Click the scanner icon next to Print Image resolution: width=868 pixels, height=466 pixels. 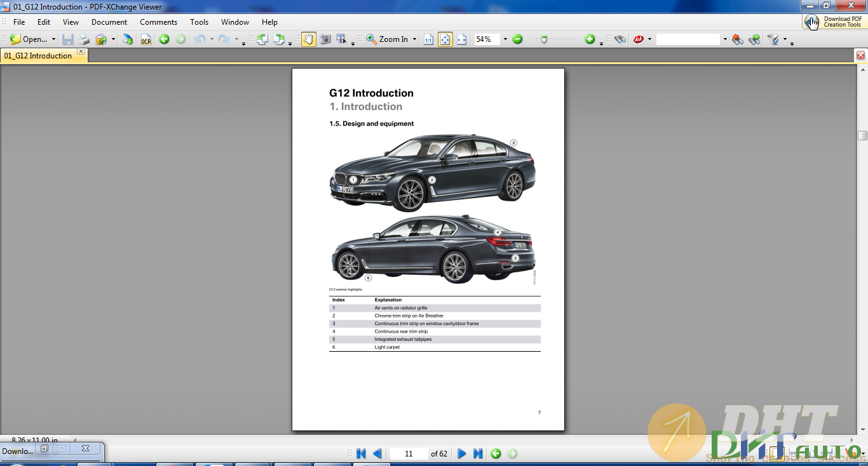click(x=101, y=39)
